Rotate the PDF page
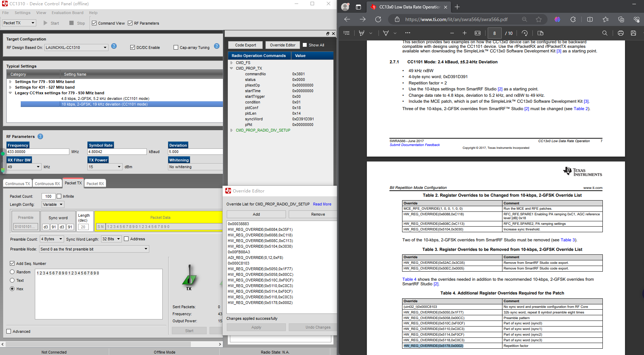The width and height of the screenshot is (644, 355). pos(525,33)
